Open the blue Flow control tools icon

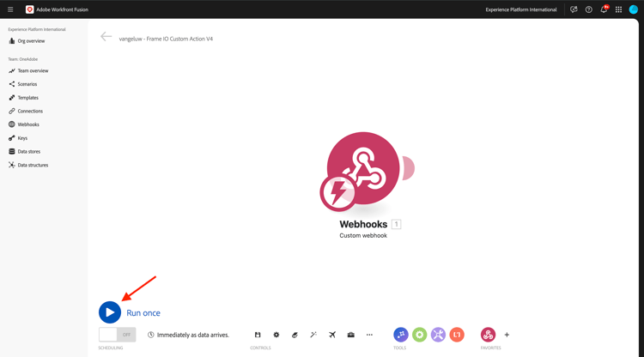[x=401, y=335]
